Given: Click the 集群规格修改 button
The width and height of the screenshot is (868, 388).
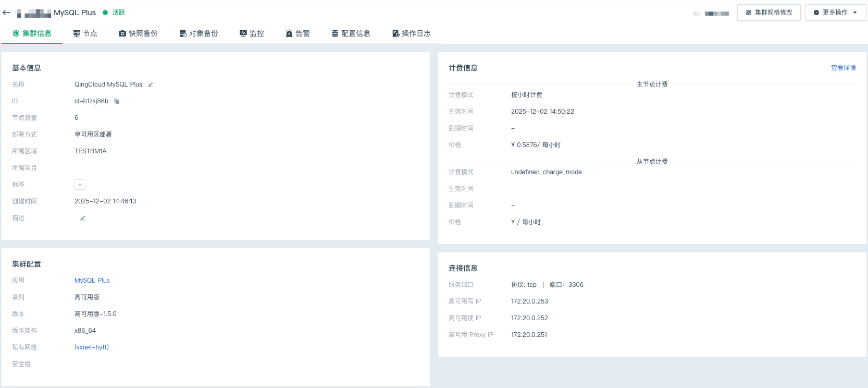Looking at the screenshot, I should [x=769, y=13].
